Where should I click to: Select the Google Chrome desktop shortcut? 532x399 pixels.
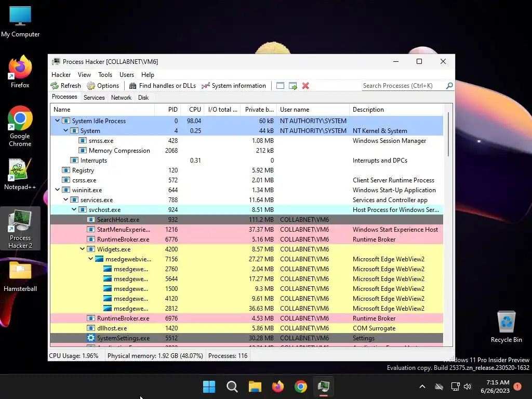point(20,126)
